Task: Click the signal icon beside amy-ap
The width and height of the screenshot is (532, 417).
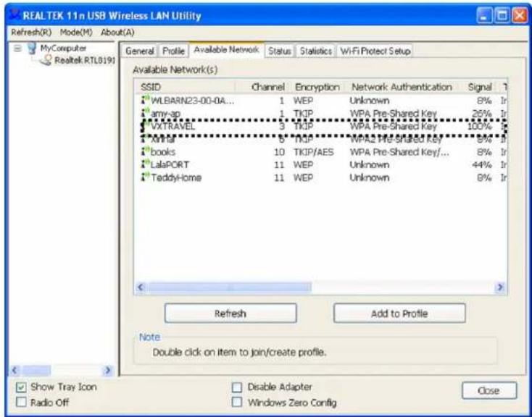Action: [x=146, y=113]
